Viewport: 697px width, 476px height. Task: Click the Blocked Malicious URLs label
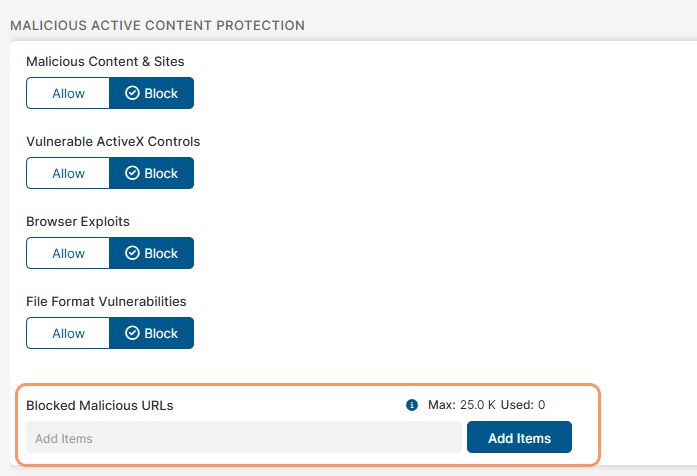coord(100,405)
